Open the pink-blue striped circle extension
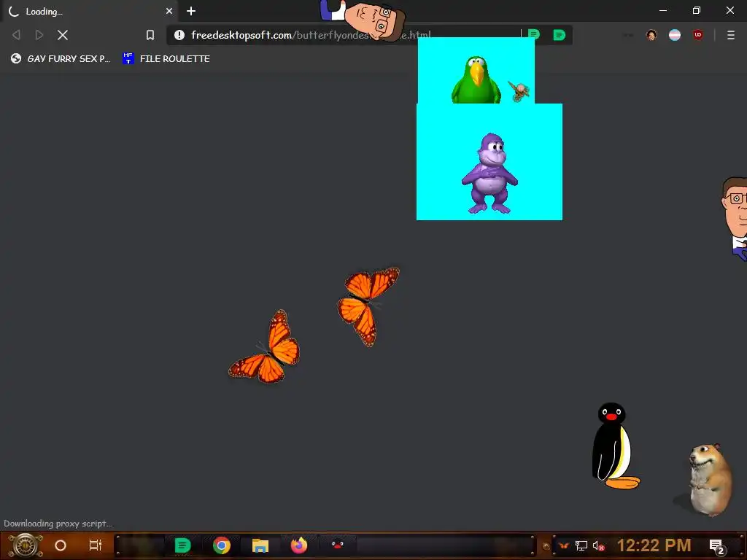Viewport: 747px width, 560px height. pyautogui.click(x=675, y=35)
